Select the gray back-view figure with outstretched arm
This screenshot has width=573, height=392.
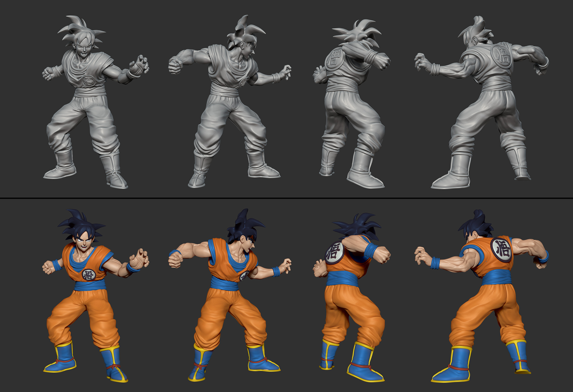[x=482, y=102]
